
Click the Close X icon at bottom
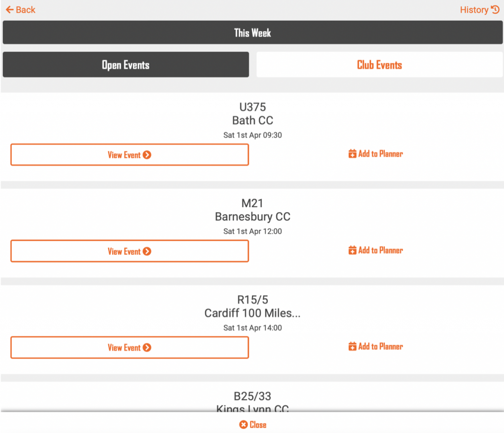[x=243, y=425]
